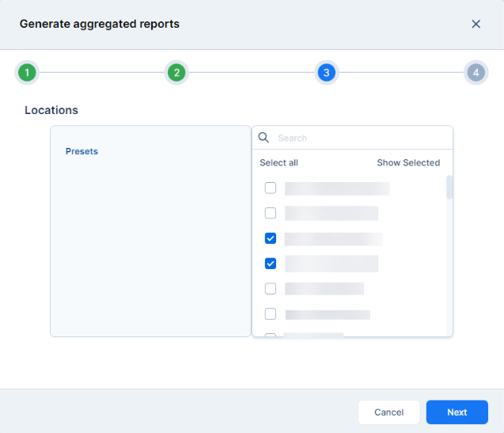Check the second location checkbox
The height and width of the screenshot is (433, 504).
271,213
